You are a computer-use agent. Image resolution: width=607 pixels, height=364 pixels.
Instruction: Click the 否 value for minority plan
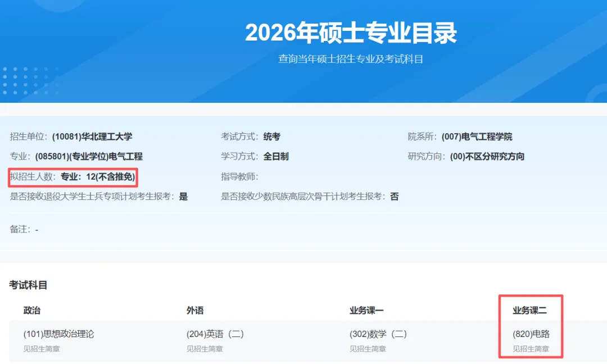coord(394,197)
